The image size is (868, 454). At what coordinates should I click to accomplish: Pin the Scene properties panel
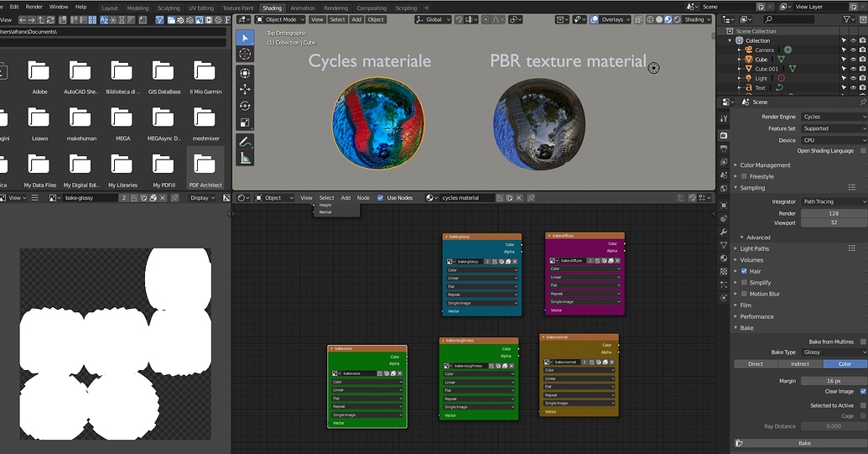pyautogui.click(x=862, y=102)
